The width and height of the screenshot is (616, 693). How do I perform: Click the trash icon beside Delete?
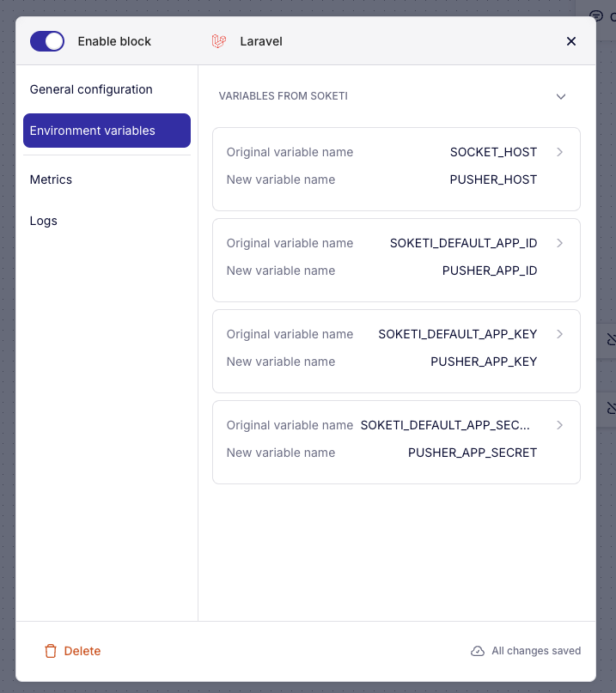51,651
